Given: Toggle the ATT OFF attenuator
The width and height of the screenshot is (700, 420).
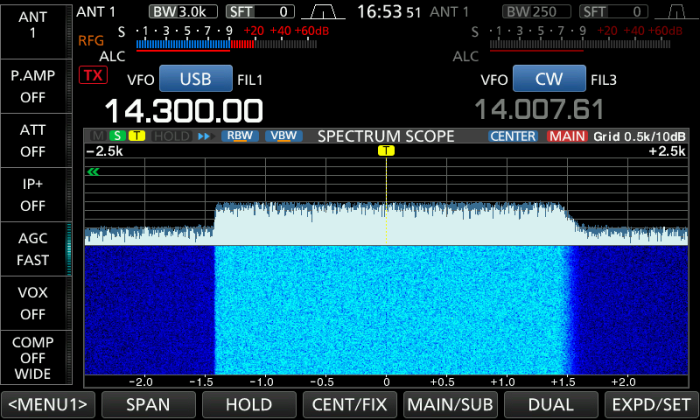Looking at the screenshot, I should point(36,141).
